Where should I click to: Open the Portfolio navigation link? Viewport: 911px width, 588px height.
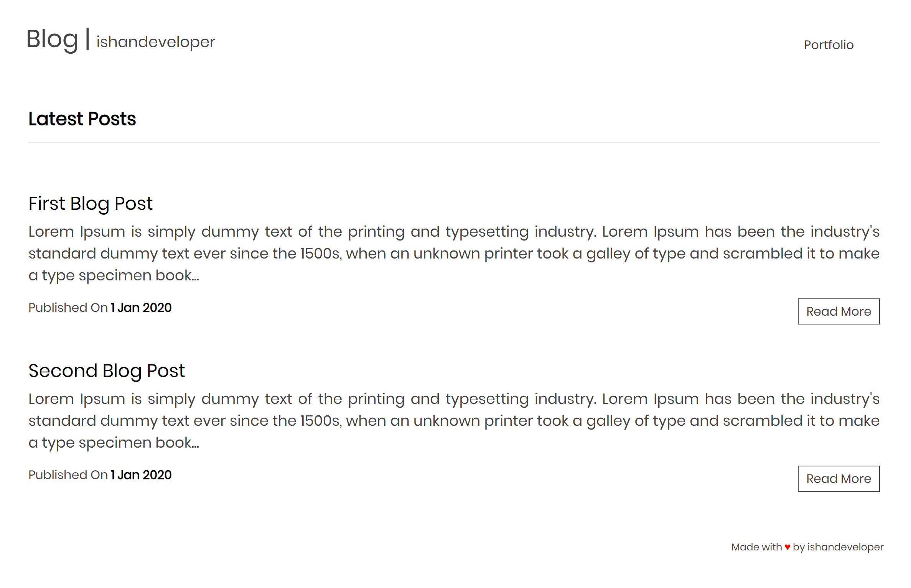pyautogui.click(x=829, y=45)
